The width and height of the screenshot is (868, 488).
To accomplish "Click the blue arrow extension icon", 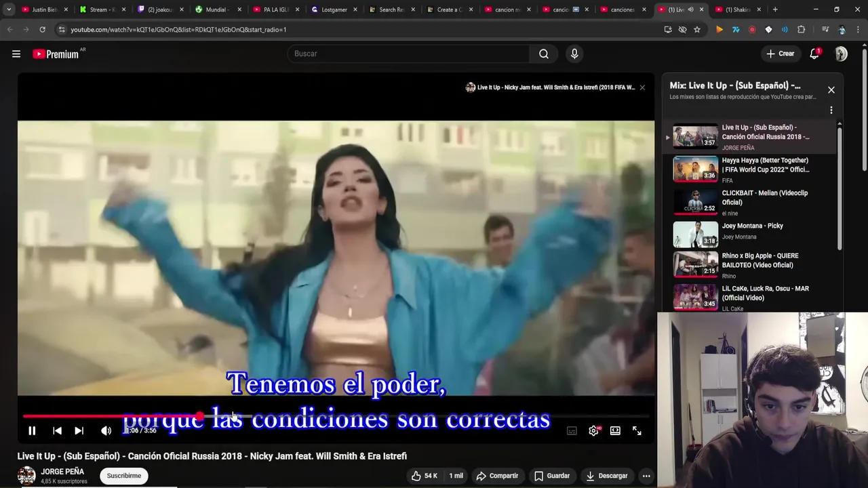I will (x=736, y=30).
